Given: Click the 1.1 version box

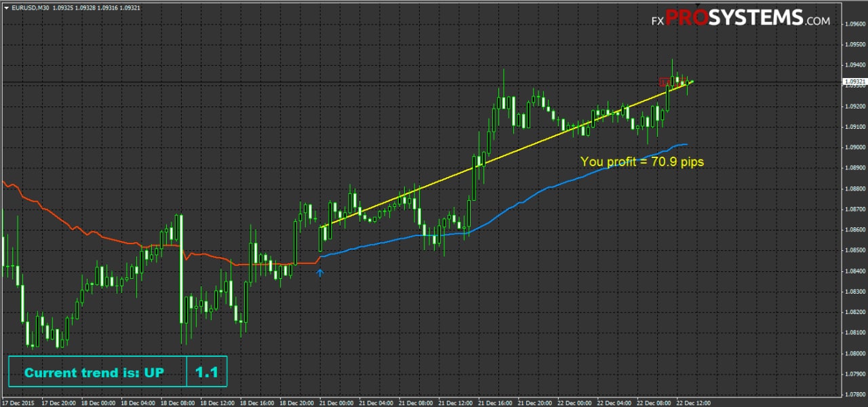Looking at the screenshot, I should point(207,372).
